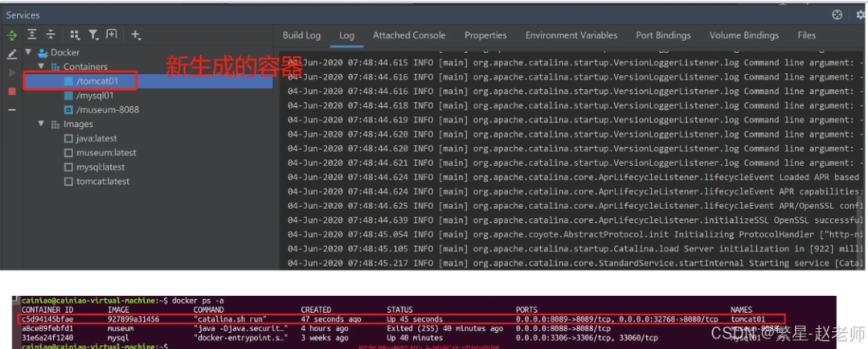Switch to the Build Log tab
This screenshot has height=349, width=868.
coord(301,35)
